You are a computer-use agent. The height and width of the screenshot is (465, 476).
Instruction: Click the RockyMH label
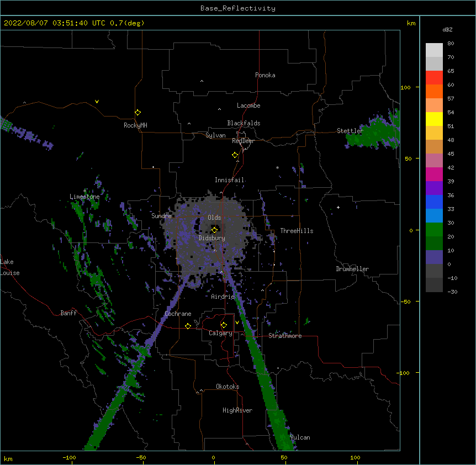(x=135, y=125)
